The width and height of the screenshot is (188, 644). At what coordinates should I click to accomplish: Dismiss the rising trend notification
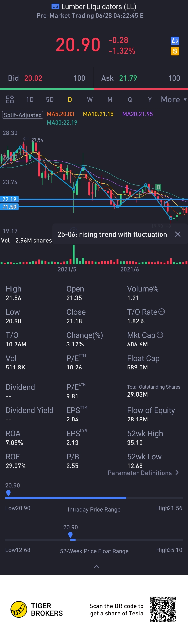pos(178,234)
